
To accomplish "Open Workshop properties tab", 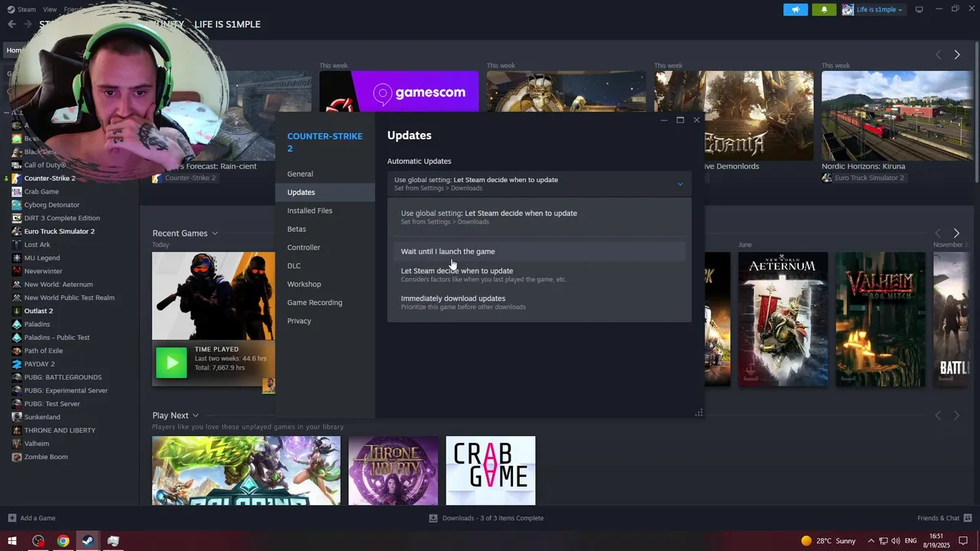I will pyautogui.click(x=304, y=284).
